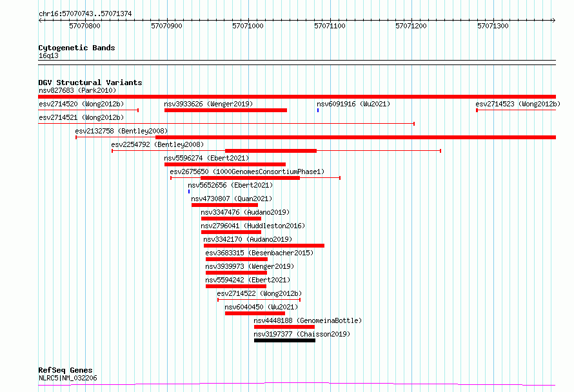Click the DGV Structural Variants track title

[x=90, y=83]
